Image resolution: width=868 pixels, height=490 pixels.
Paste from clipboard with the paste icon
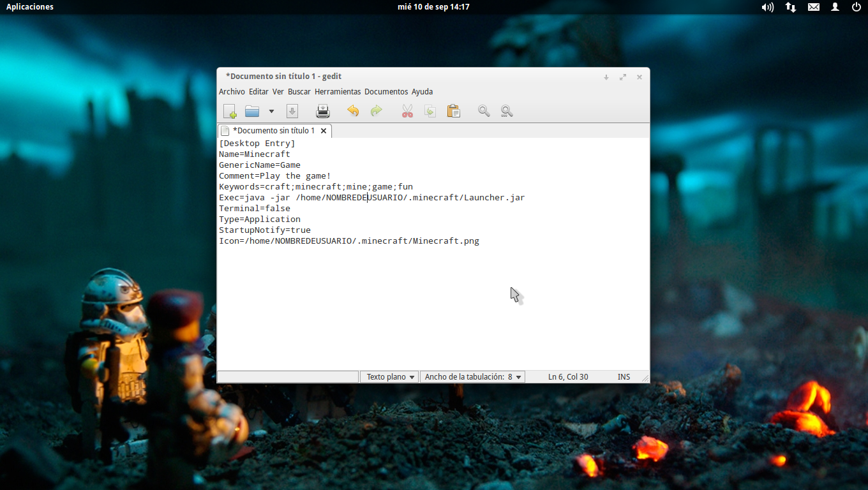pyautogui.click(x=453, y=111)
